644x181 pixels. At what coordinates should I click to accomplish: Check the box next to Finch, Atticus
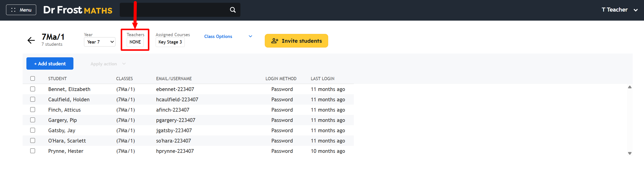coord(33,110)
